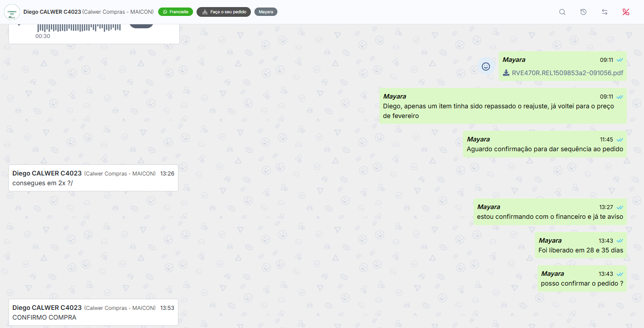
Task: Open Diego CALWER C4023 contact header name
Action: (x=52, y=12)
